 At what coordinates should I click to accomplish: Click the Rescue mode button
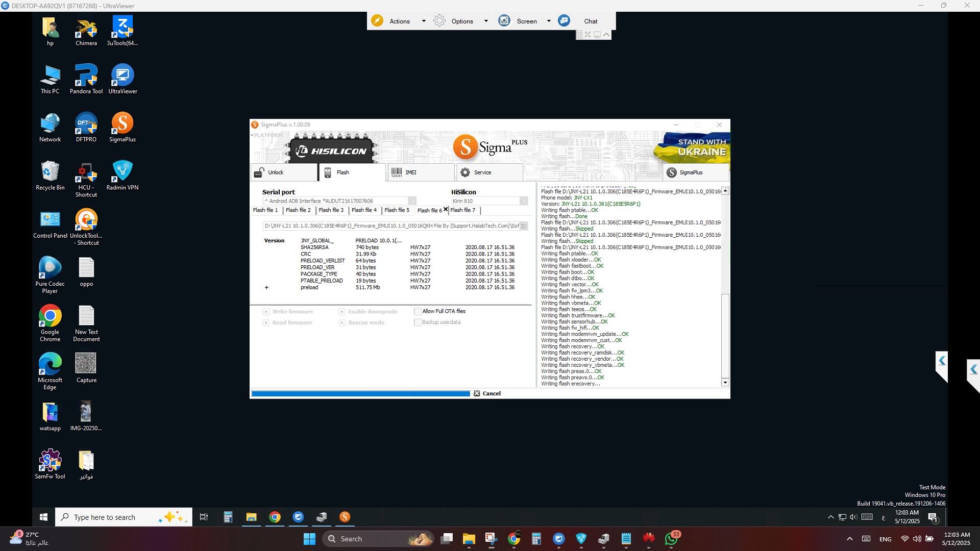(362, 322)
